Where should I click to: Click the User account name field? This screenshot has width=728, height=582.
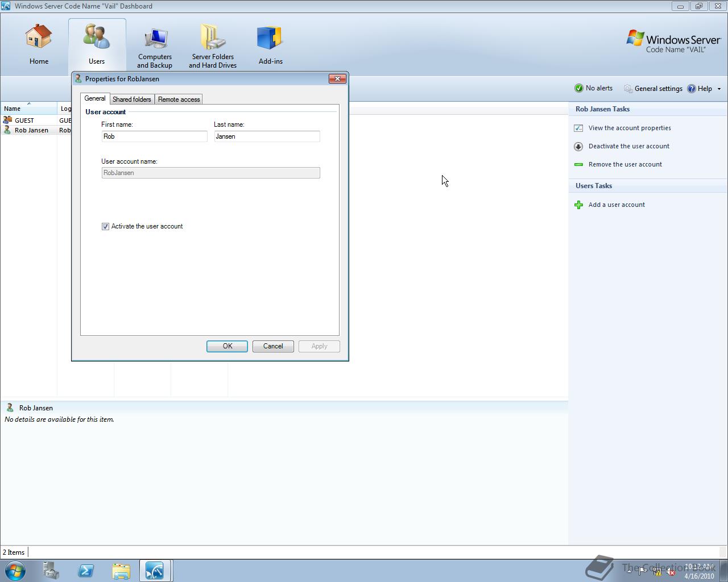(210, 173)
